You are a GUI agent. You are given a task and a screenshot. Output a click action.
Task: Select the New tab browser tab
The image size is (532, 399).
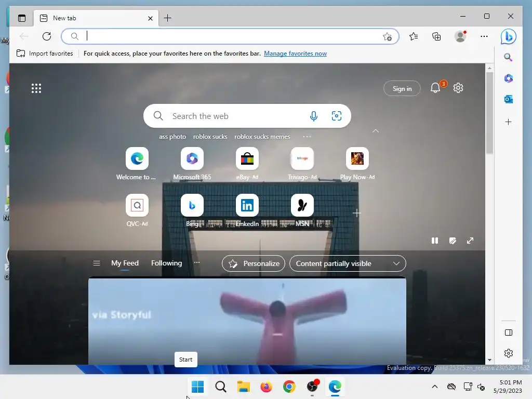tap(96, 18)
